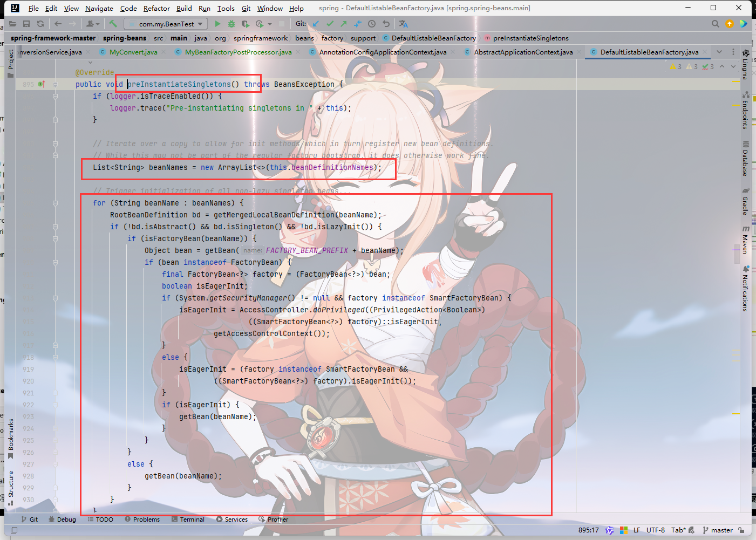This screenshot has width=756, height=540.
Task: Open the Maven tool window
Action: pyautogui.click(x=745, y=240)
